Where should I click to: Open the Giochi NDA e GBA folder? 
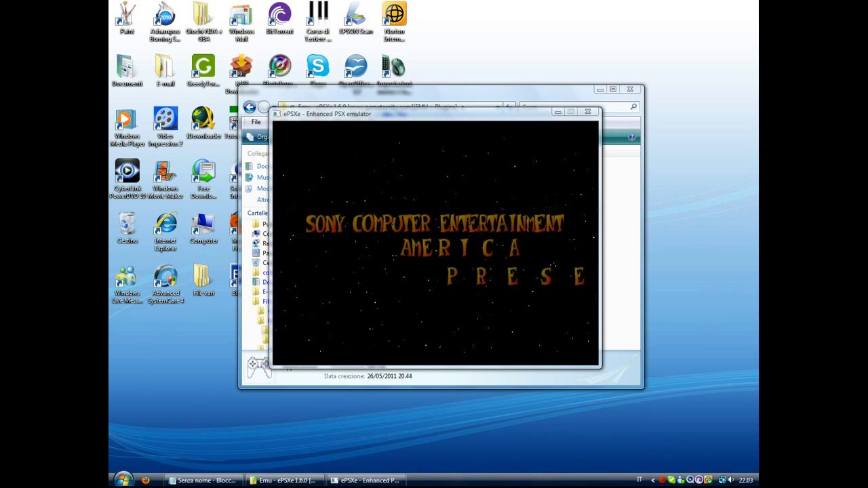[203, 22]
